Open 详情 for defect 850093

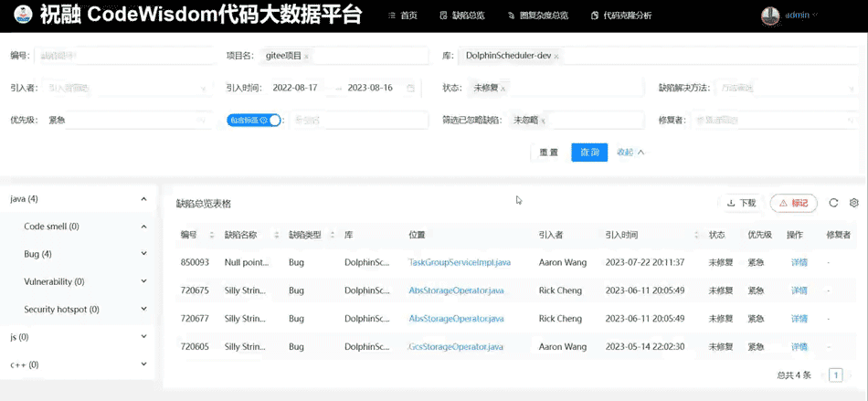pyautogui.click(x=799, y=262)
